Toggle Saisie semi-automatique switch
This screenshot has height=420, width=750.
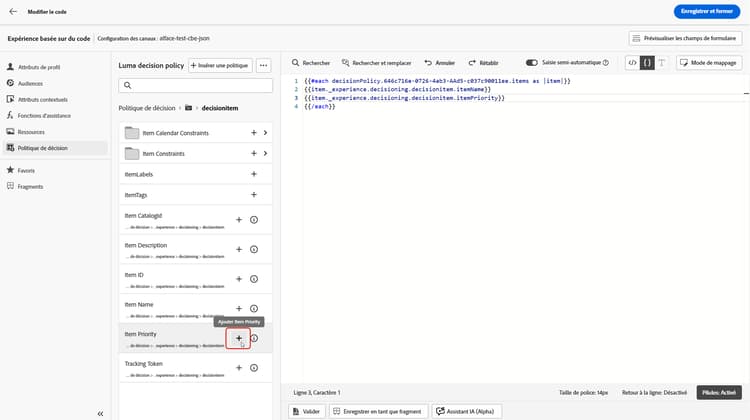(x=531, y=63)
